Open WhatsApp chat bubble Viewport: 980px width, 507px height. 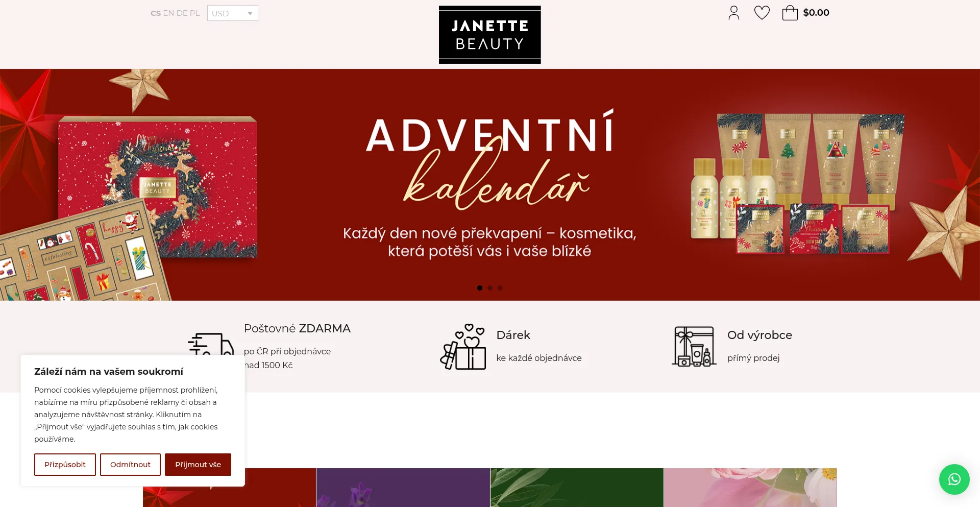954,479
